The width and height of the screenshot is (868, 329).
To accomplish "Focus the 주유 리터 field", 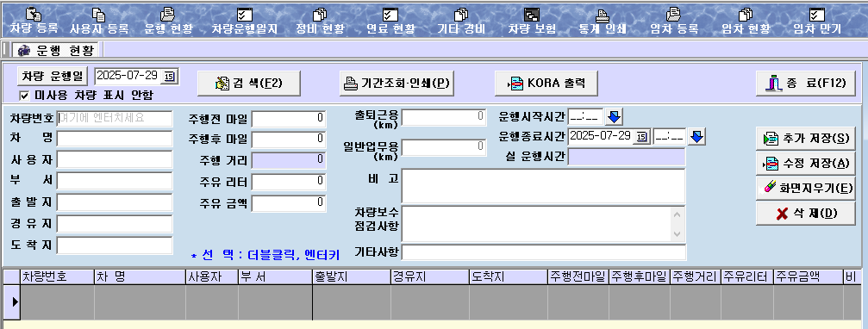I will click(x=289, y=182).
